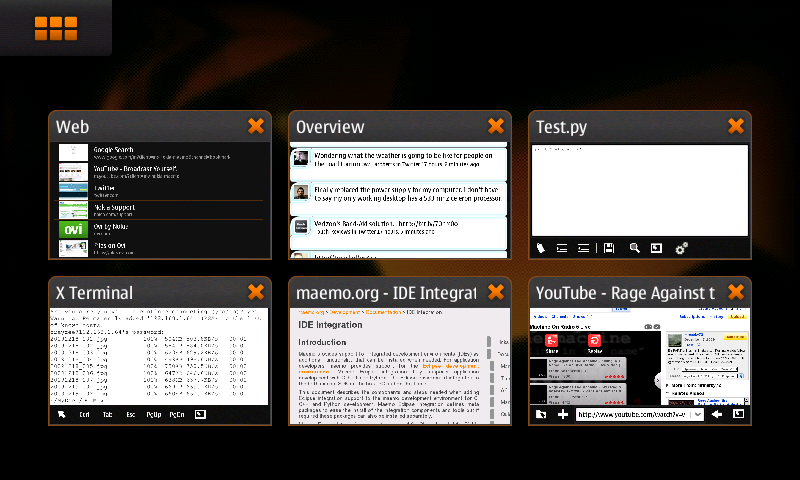Click the YouTube - Rage Against title bar

click(625, 293)
